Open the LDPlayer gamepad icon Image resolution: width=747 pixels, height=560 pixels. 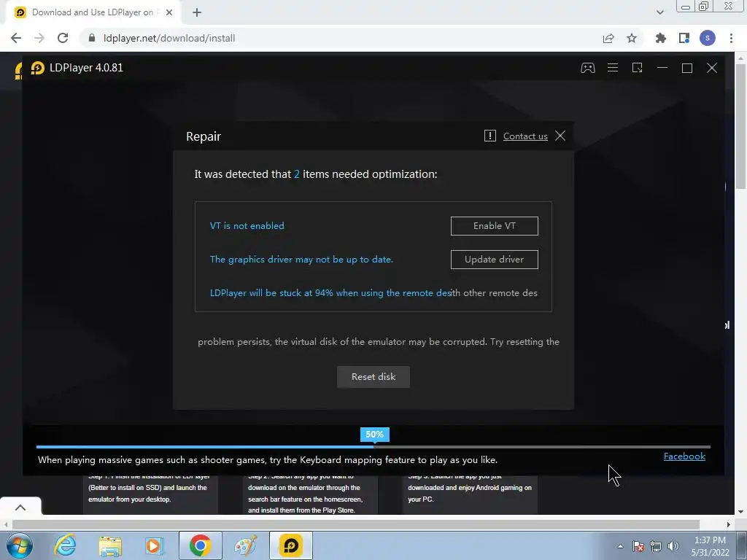(x=587, y=68)
